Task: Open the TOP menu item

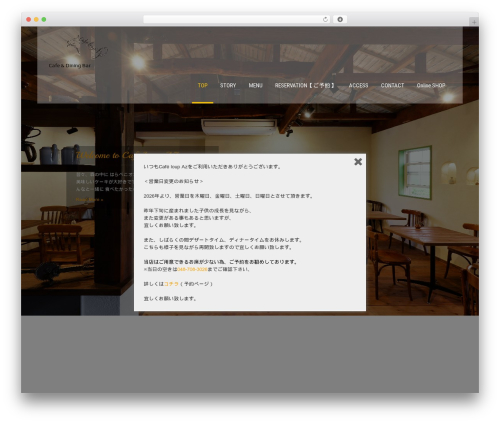Action: (203, 86)
